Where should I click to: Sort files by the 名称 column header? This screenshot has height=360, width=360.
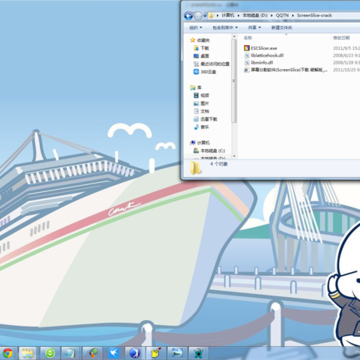tap(248, 38)
